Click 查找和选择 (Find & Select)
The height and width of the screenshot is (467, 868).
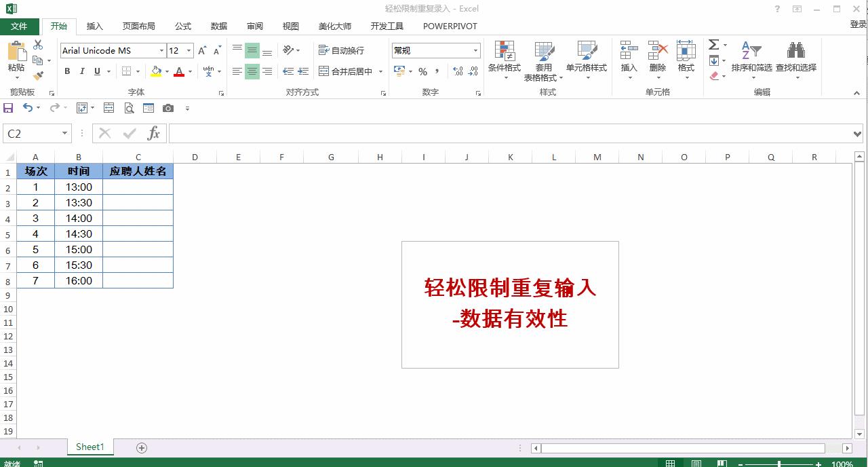(795, 60)
